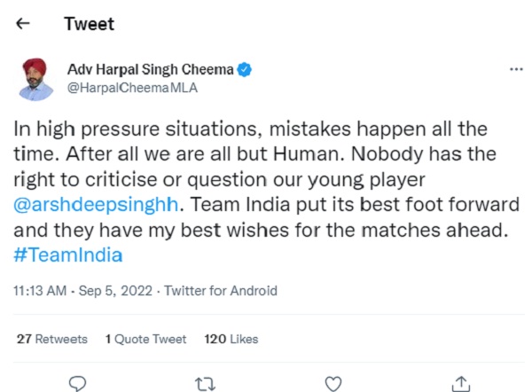Viewport: 532px width, 392px height.
Task: View the 120 Likes list
Action: pos(231,339)
